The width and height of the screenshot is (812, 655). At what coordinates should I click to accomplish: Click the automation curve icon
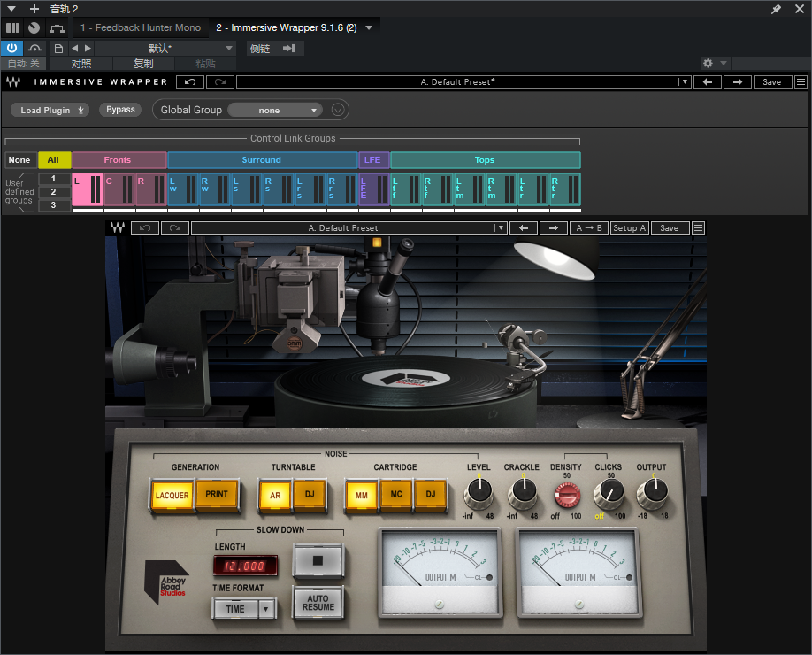[x=34, y=48]
